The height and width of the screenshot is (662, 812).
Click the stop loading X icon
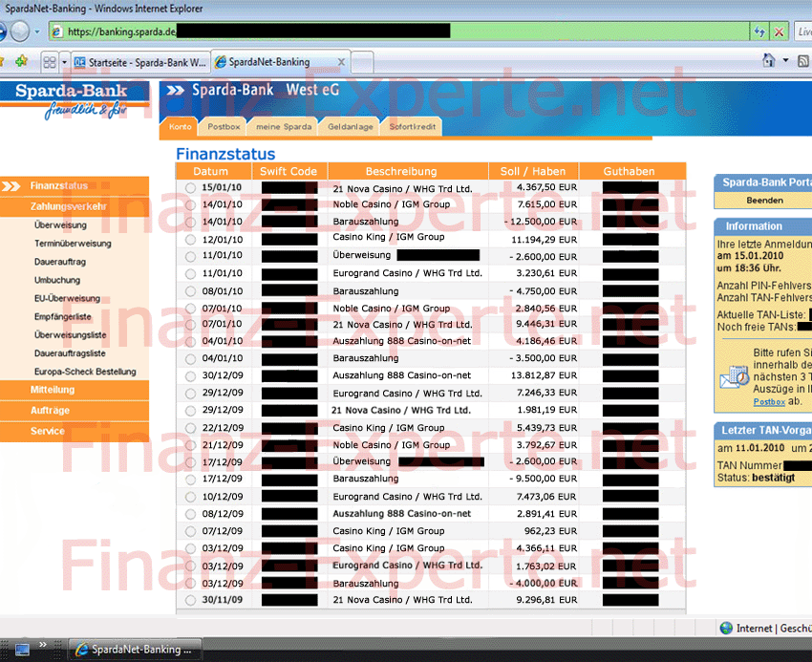[x=779, y=32]
